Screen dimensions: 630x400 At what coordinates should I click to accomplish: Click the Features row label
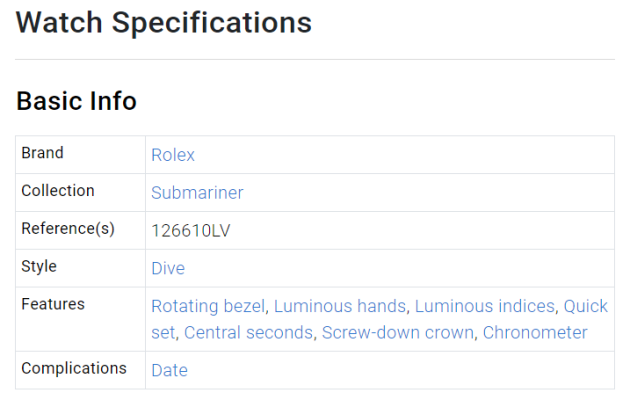53,304
